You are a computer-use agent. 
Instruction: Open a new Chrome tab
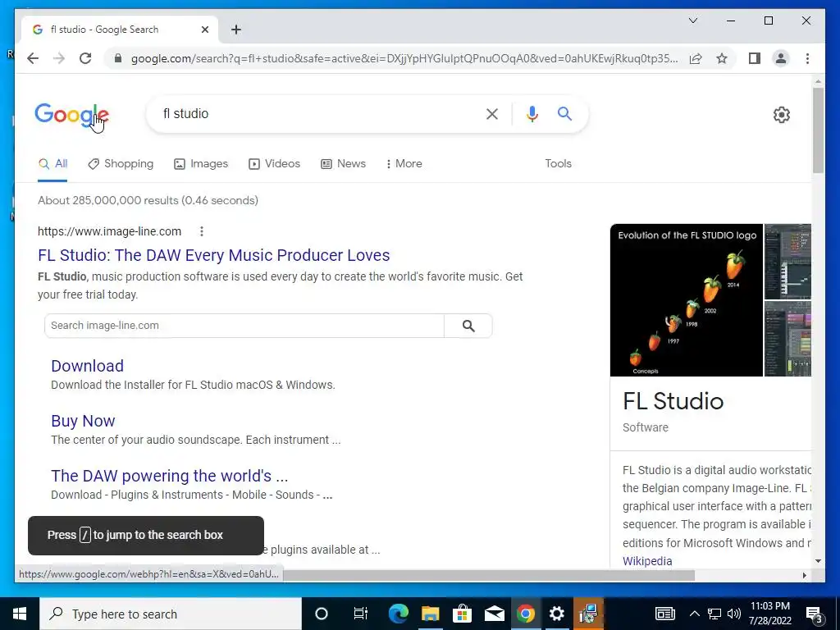point(235,30)
